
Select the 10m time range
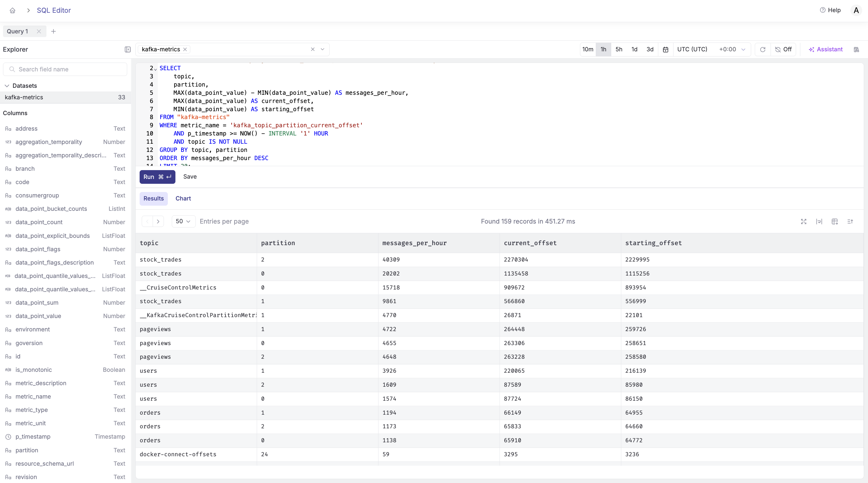coord(588,50)
